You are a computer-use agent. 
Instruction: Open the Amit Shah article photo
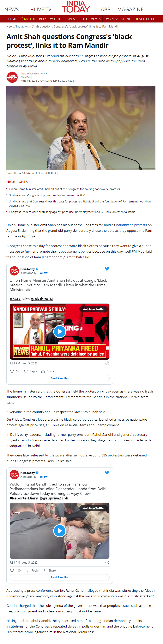pyautogui.click(x=81, y=128)
